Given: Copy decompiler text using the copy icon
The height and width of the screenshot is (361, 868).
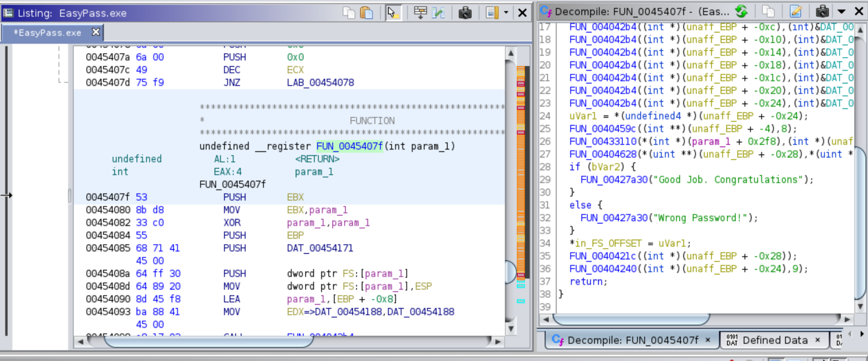Looking at the screenshot, I should (768, 11).
